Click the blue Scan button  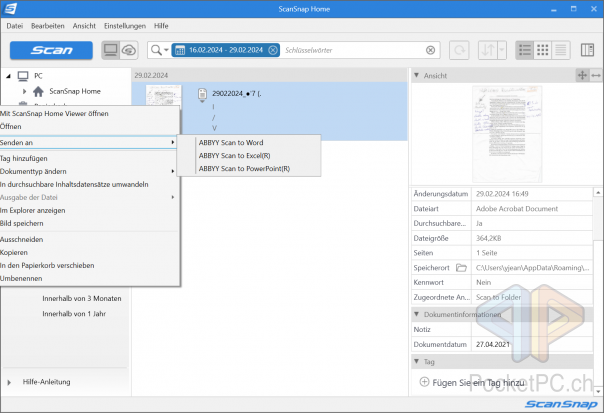click(51, 50)
